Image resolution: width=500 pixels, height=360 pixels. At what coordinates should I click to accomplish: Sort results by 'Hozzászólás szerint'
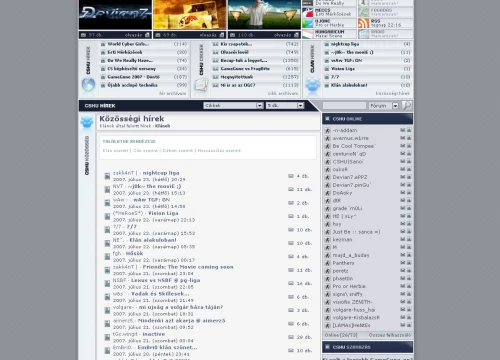click(x=219, y=151)
